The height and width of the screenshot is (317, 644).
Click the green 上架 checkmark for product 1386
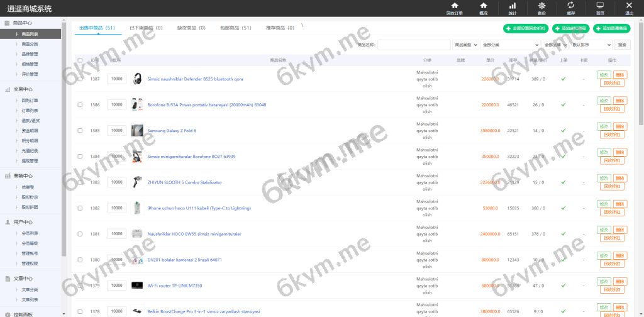(563, 104)
